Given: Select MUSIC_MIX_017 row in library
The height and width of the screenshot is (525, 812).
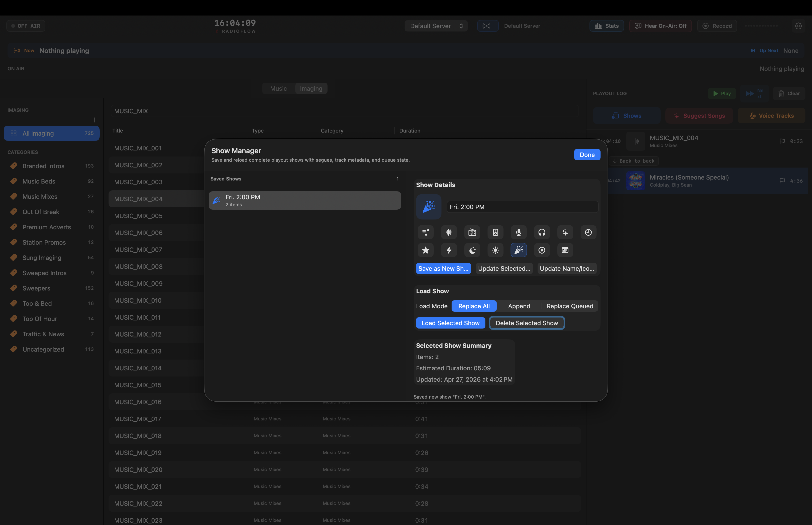Looking at the screenshot, I should click(x=345, y=419).
